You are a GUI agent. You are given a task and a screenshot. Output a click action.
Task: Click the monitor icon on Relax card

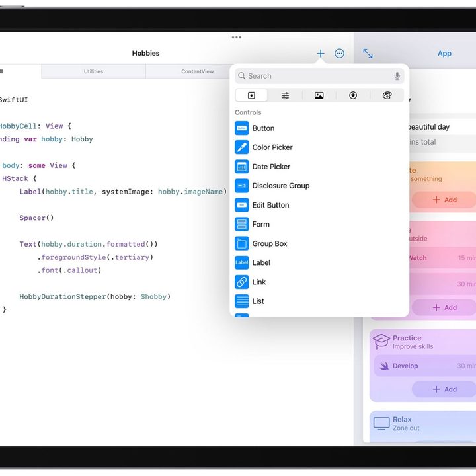click(381, 424)
